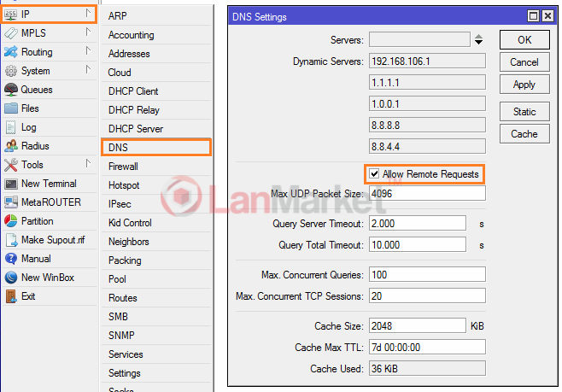Screen dimensions: 562x392
Task: Click the Radius users icon
Action: click(11, 146)
